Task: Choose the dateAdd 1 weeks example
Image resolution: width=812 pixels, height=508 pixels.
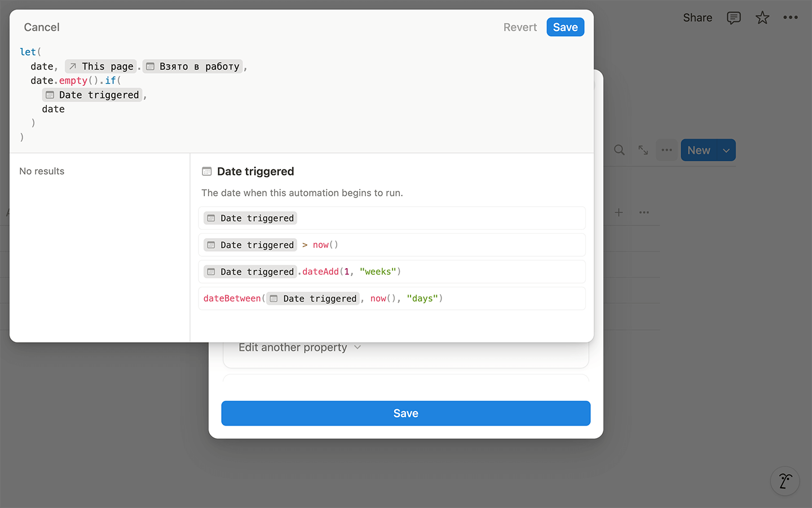Action: pos(392,271)
